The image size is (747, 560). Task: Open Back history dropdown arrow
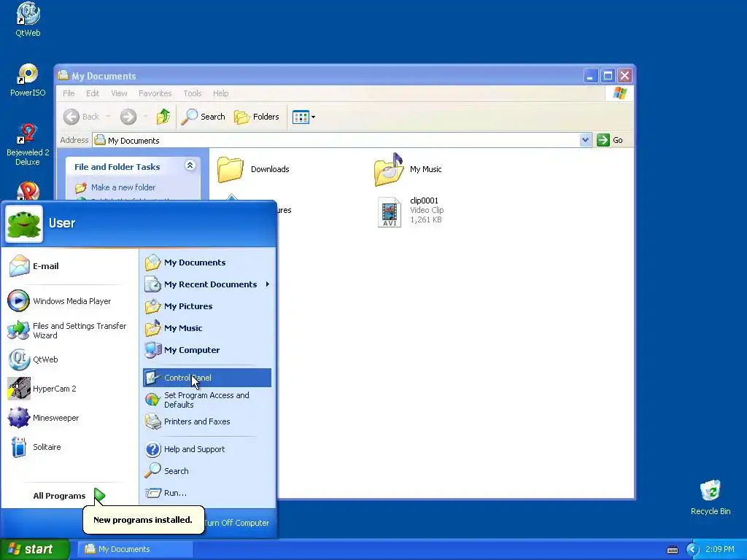(108, 117)
